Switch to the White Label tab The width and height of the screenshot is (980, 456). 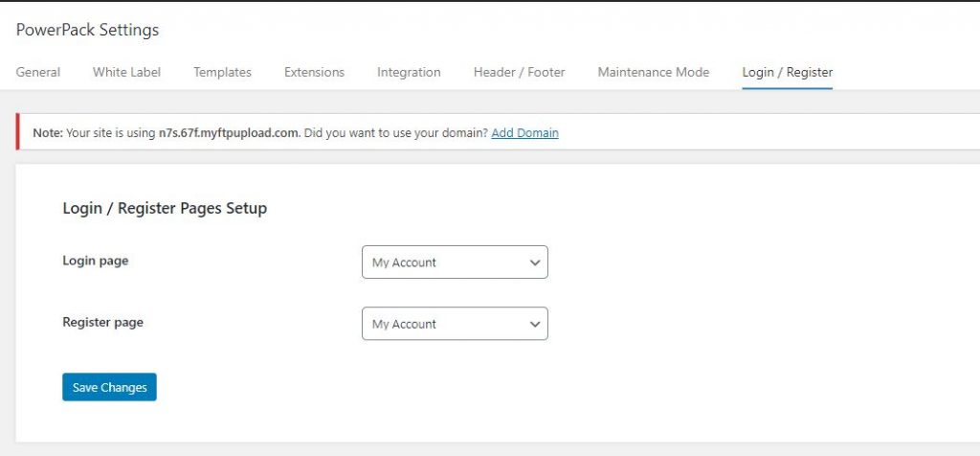[x=126, y=72]
